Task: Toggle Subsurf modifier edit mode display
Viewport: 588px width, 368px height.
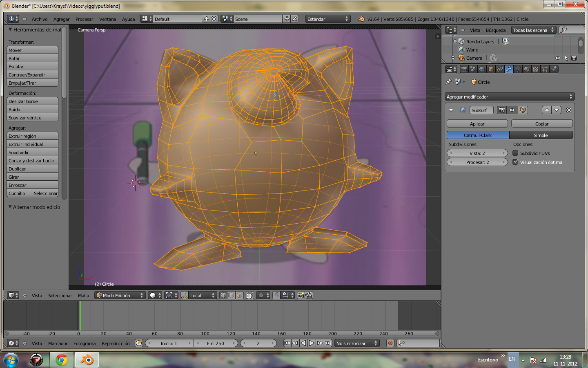Action: pos(523,110)
